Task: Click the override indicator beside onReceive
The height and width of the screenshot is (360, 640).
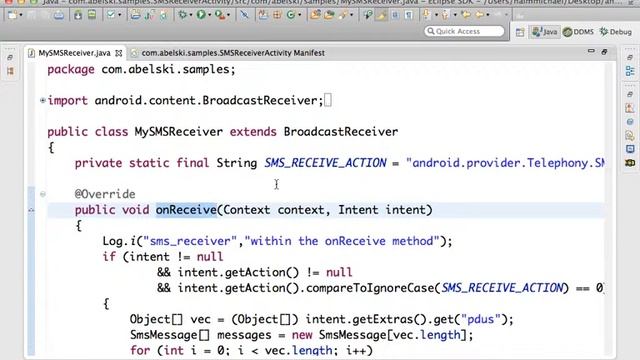Action: tap(31, 210)
